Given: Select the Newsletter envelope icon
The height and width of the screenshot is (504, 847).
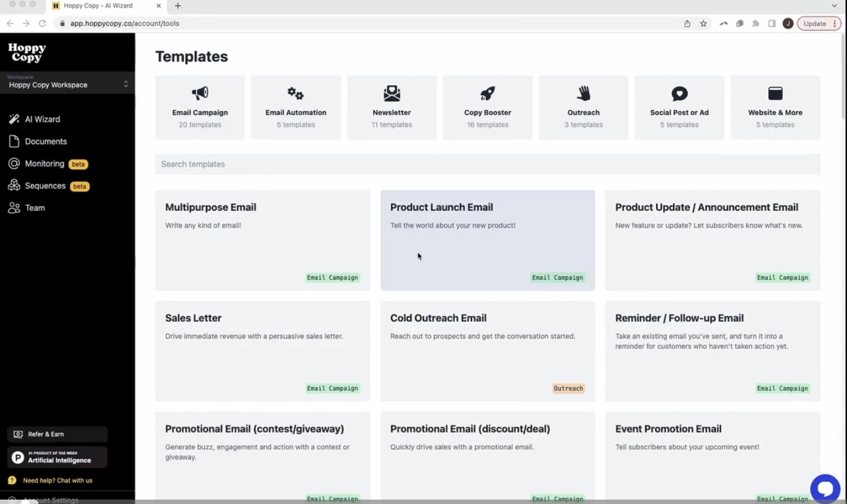Looking at the screenshot, I should [x=392, y=94].
